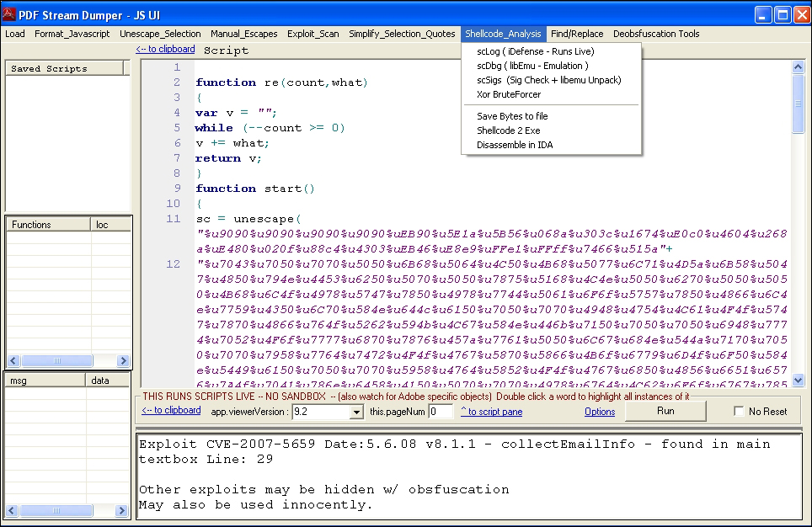Click the script pane scroll up arrow

tap(799, 68)
